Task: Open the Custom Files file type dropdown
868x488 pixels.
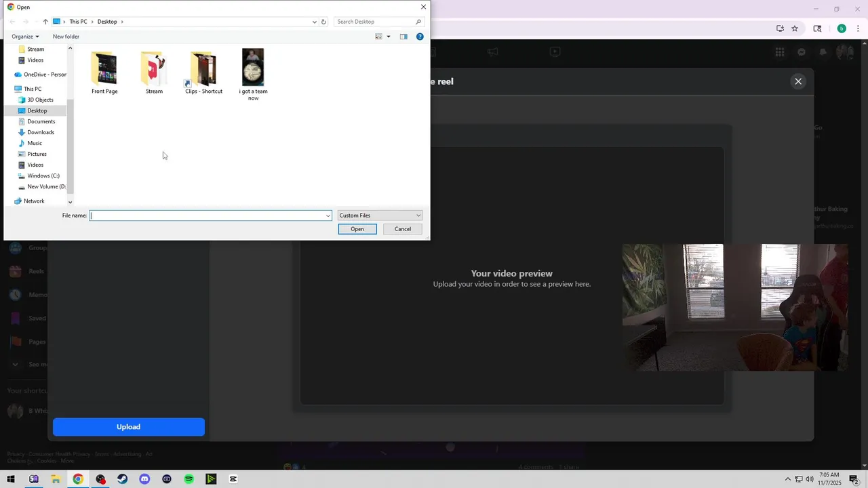Action: (x=380, y=216)
